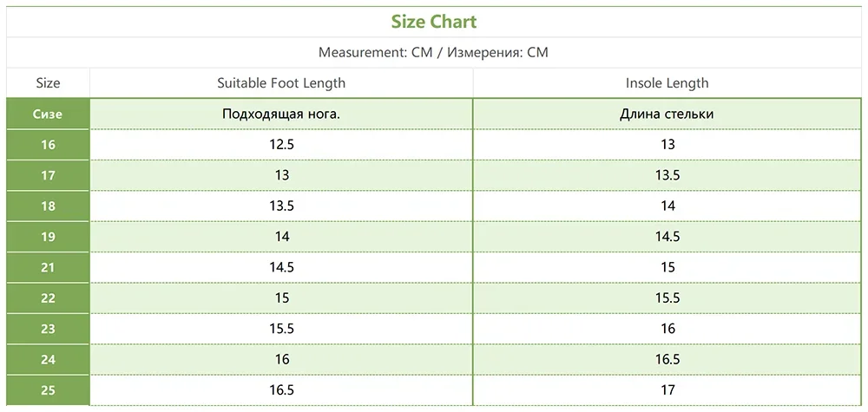The height and width of the screenshot is (412, 868).
Task: Click the size 23 row label
Action: point(48,329)
